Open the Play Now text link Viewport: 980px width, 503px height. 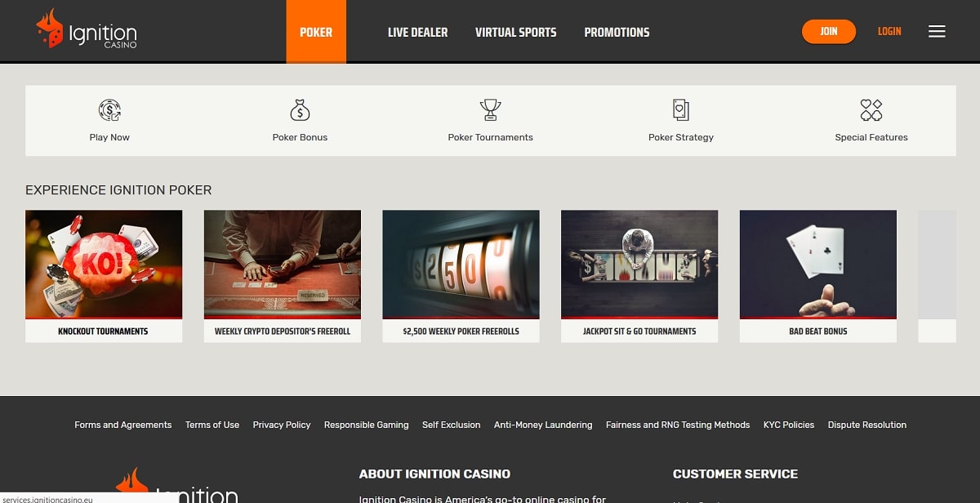coord(109,137)
